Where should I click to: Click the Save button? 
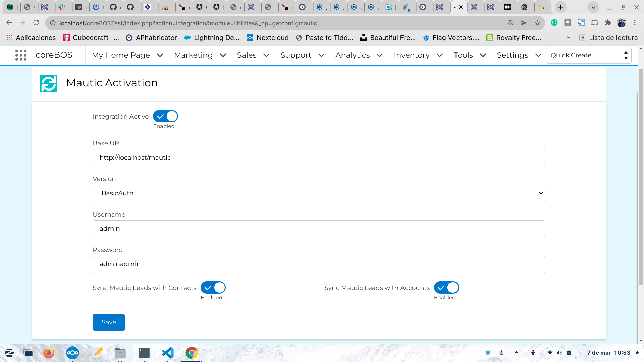109,322
